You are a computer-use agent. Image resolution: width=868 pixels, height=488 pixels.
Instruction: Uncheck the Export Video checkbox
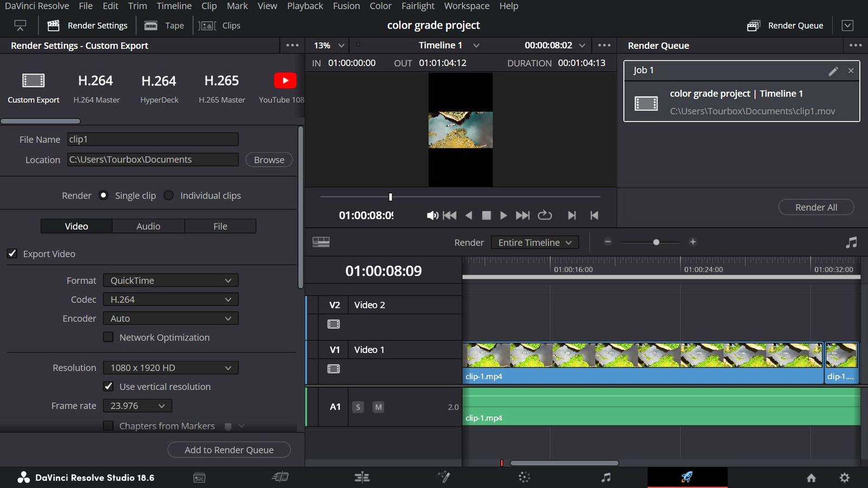12,253
